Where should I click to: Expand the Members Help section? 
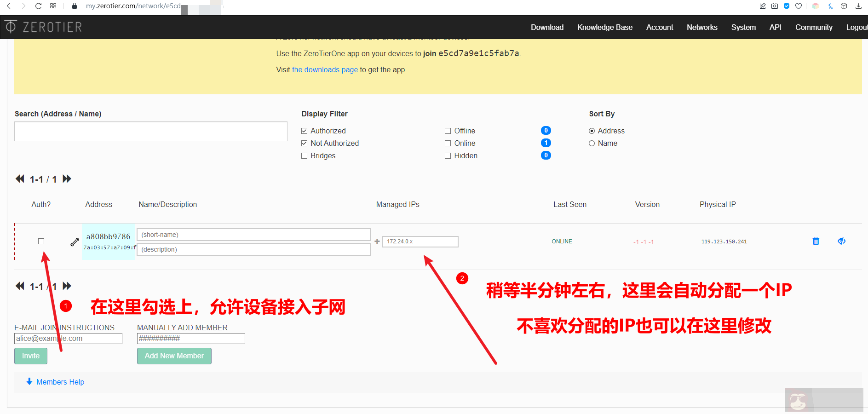[x=56, y=382]
